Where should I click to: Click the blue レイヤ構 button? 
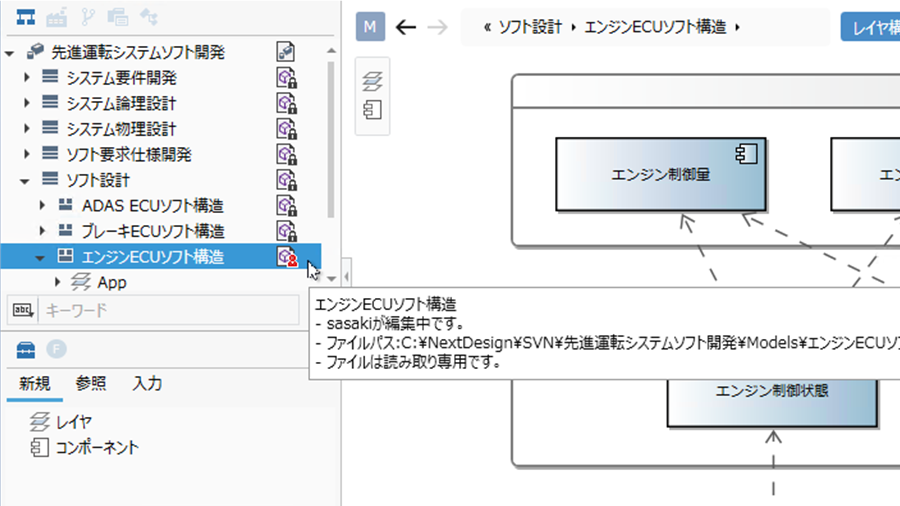[x=870, y=27]
